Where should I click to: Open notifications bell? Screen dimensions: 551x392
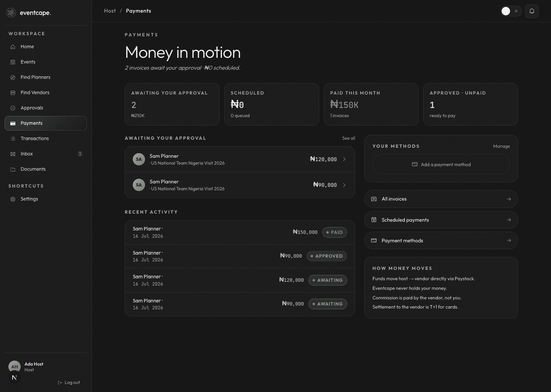tap(531, 11)
